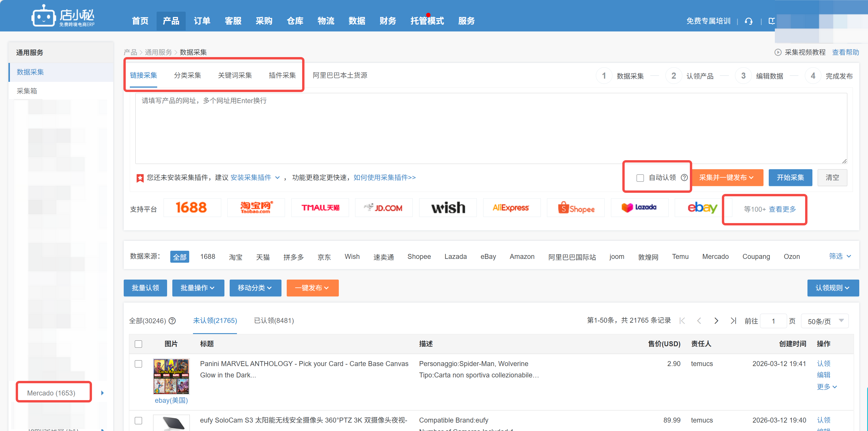Open the 物流 menu
This screenshot has width=868, height=431.
tap(325, 21)
